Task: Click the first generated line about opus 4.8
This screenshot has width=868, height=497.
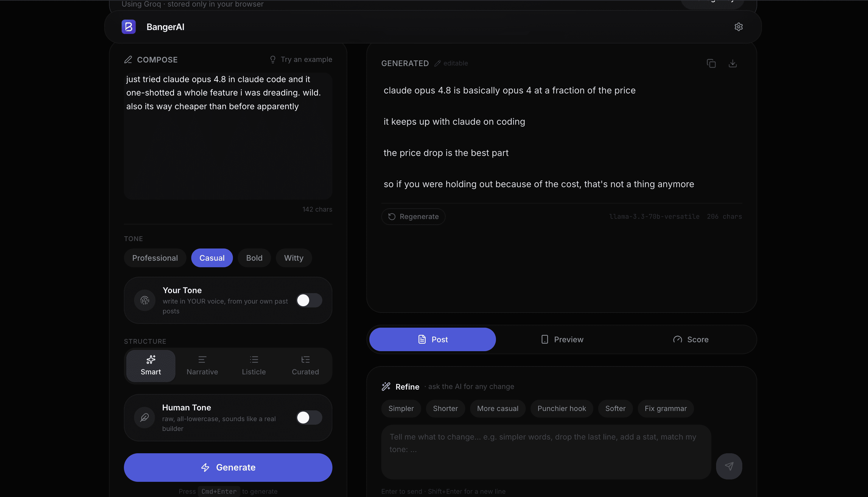Action: [509, 90]
